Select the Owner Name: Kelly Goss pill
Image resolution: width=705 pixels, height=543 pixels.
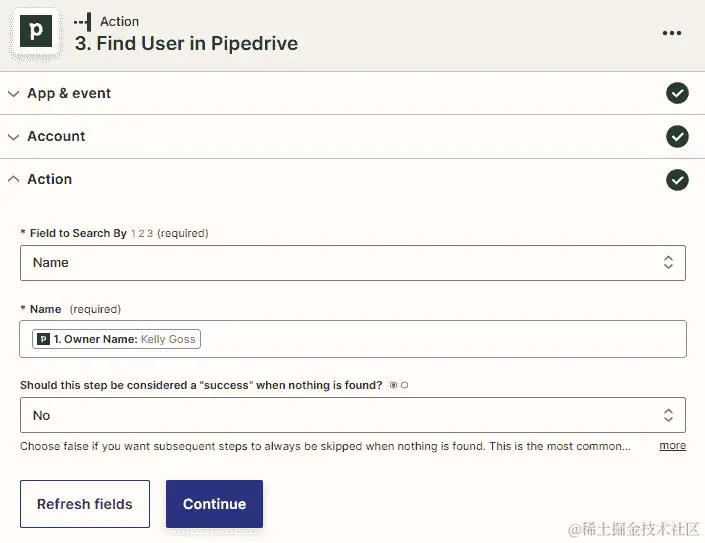[116, 339]
